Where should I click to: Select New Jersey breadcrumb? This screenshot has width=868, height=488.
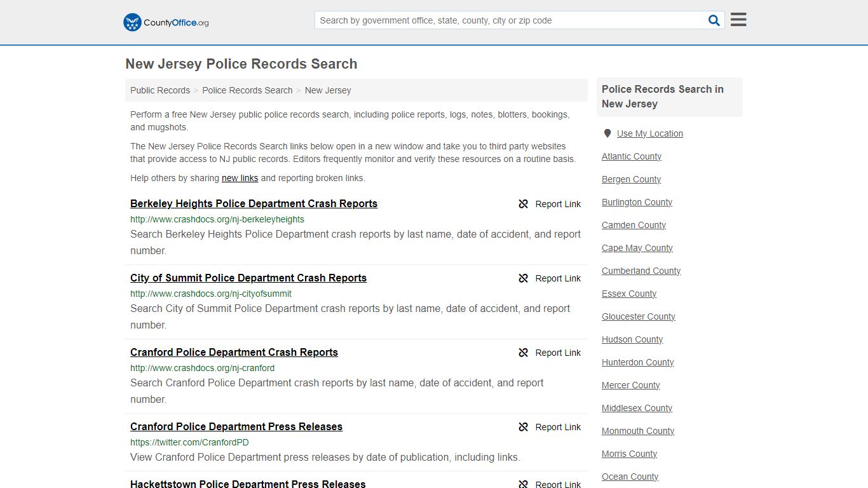click(x=328, y=90)
